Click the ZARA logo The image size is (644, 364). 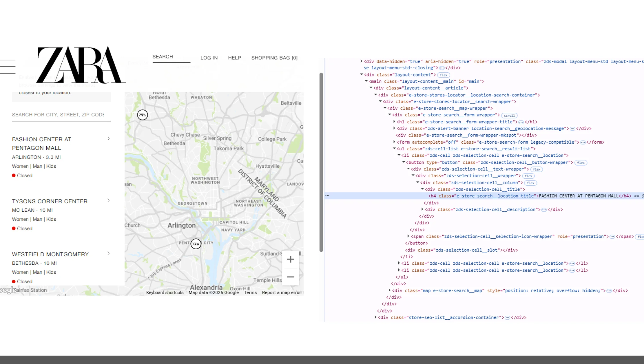pyautogui.click(x=81, y=65)
